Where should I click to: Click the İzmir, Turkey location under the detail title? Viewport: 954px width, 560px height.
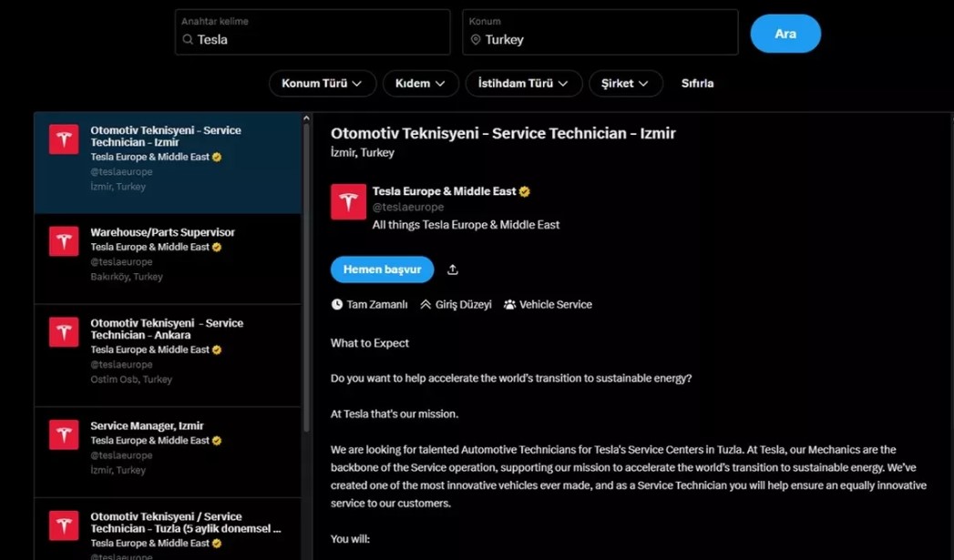point(363,153)
